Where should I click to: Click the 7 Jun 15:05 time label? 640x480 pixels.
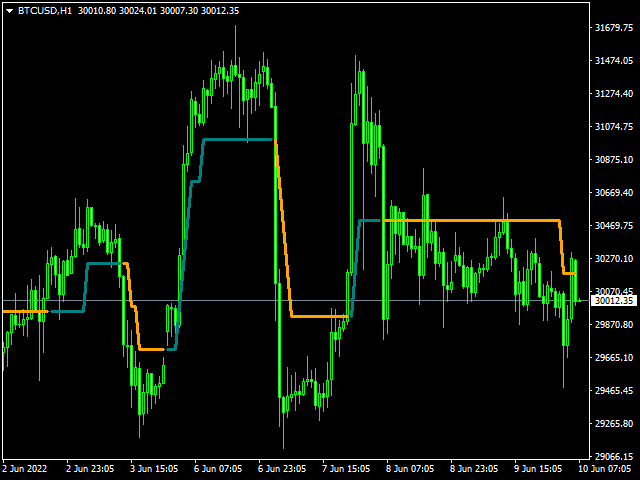click(346, 469)
